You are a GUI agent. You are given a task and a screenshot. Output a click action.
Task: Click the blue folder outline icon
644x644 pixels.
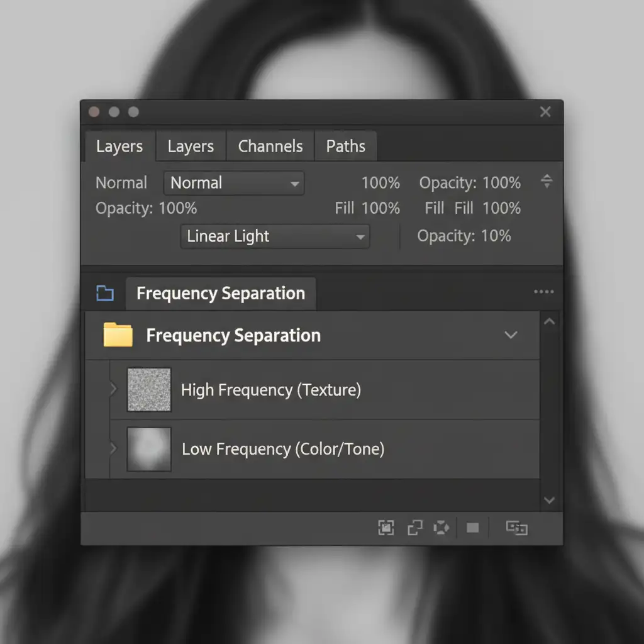(105, 294)
